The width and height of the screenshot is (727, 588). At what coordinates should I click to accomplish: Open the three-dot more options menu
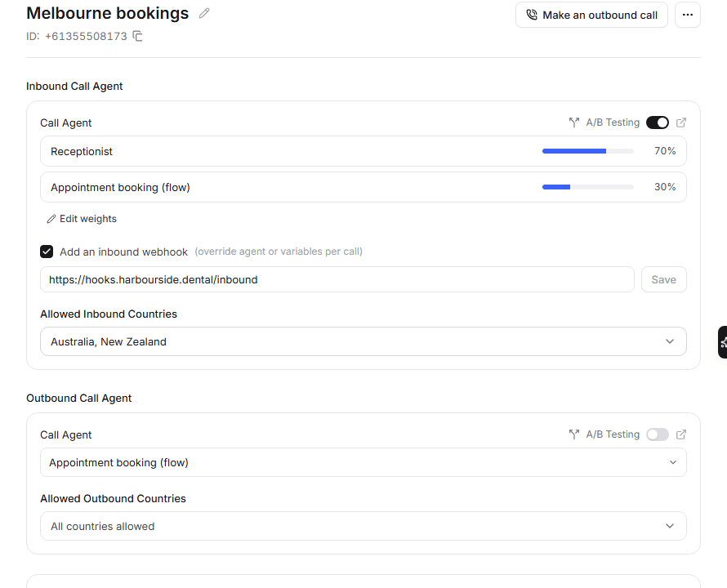[x=688, y=15]
